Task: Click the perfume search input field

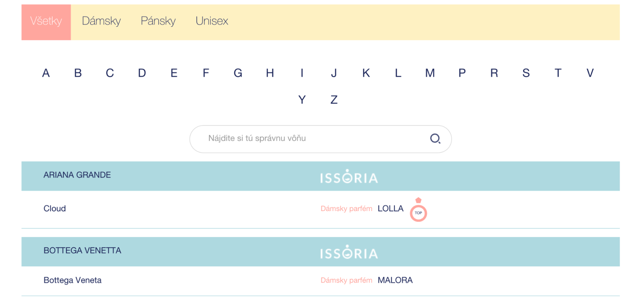Action: pos(309,139)
